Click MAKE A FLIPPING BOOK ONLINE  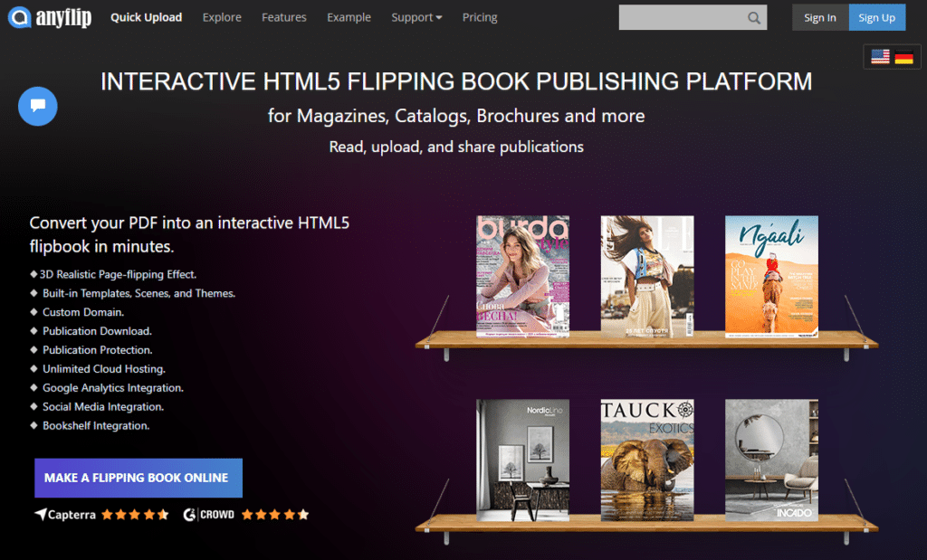click(x=138, y=478)
